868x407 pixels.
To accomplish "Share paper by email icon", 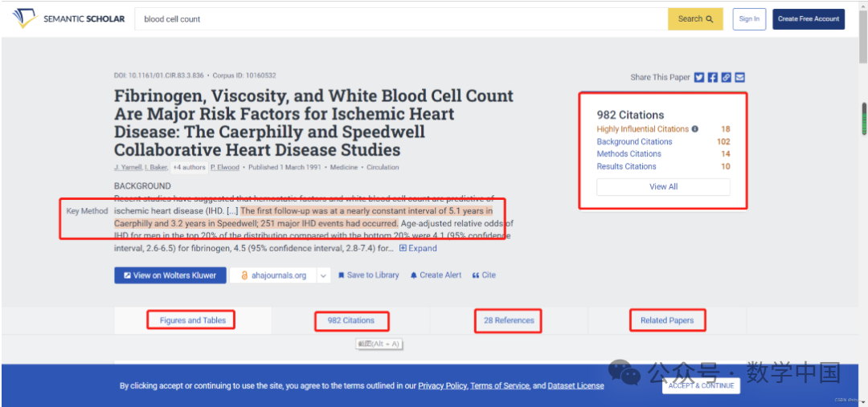I will click(740, 77).
